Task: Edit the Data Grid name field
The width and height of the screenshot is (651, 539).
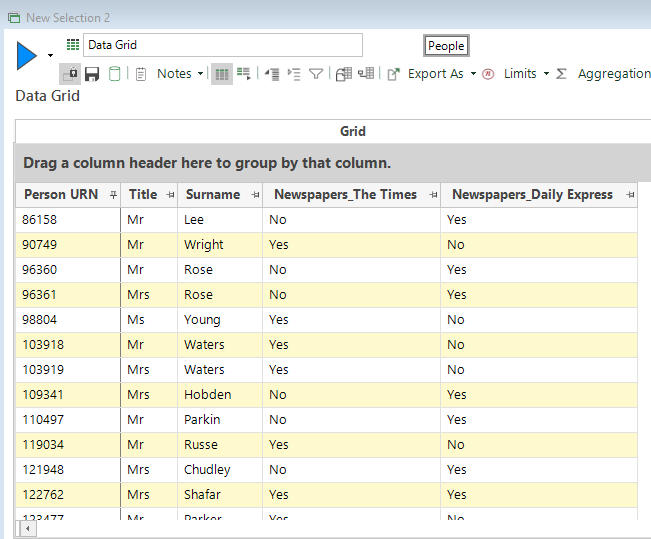Action: [x=223, y=45]
